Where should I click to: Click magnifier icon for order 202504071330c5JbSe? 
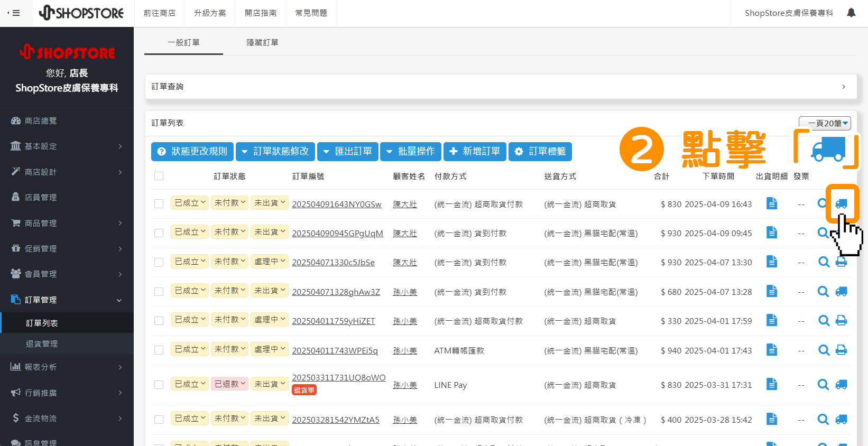pos(824,262)
